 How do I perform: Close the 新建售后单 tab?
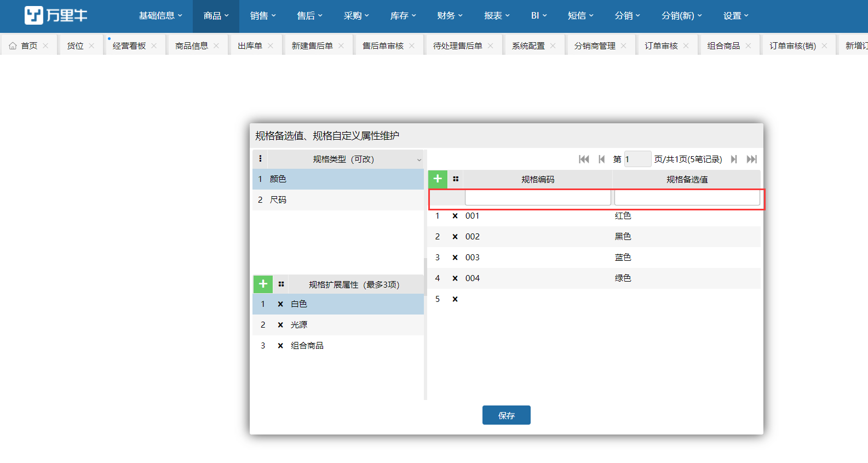tap(341, 46)
